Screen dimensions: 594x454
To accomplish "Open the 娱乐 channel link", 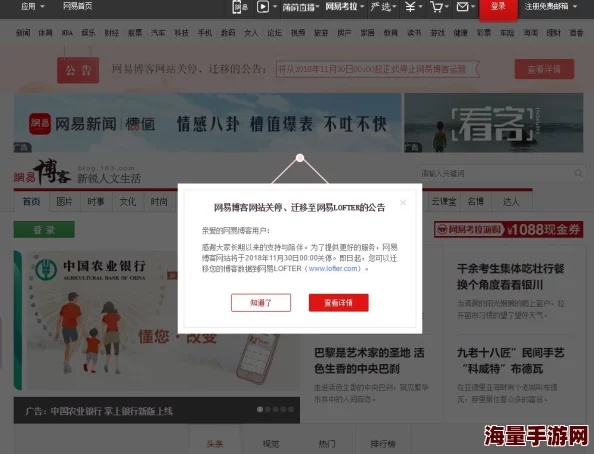I will [88, 33].
